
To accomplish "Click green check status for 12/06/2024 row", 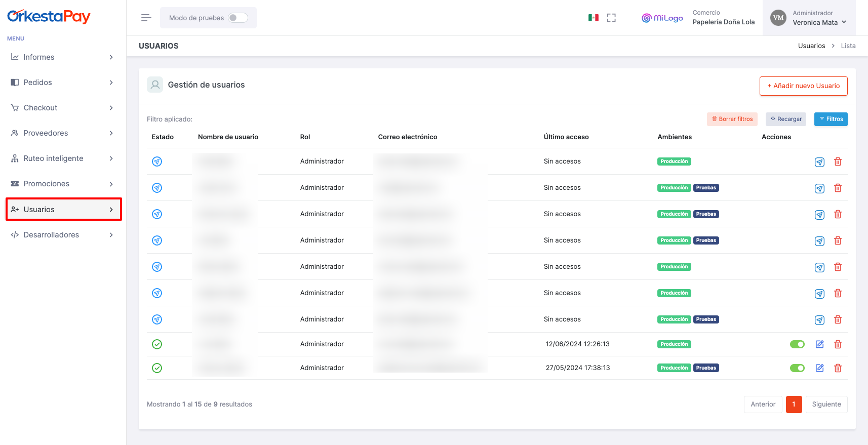I will tap(157, 344).
